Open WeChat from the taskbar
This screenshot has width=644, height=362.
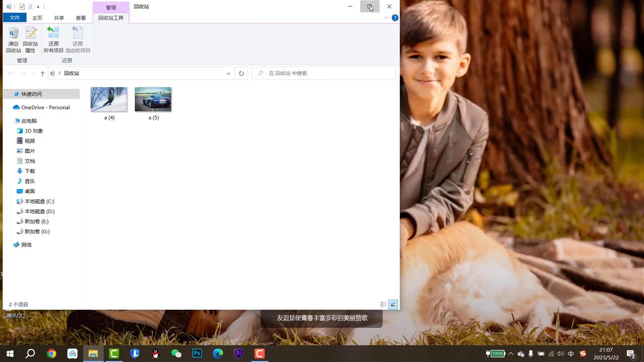176,353
